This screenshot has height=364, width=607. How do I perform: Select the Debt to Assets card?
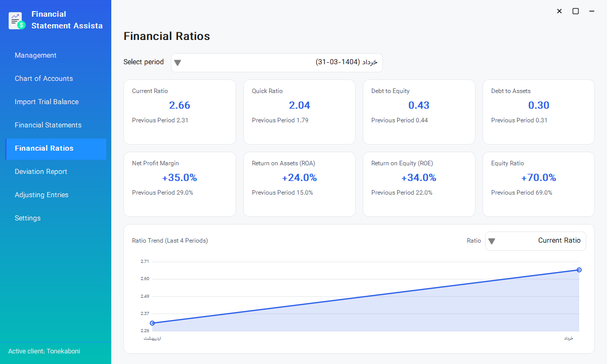[x=539, y=112]
